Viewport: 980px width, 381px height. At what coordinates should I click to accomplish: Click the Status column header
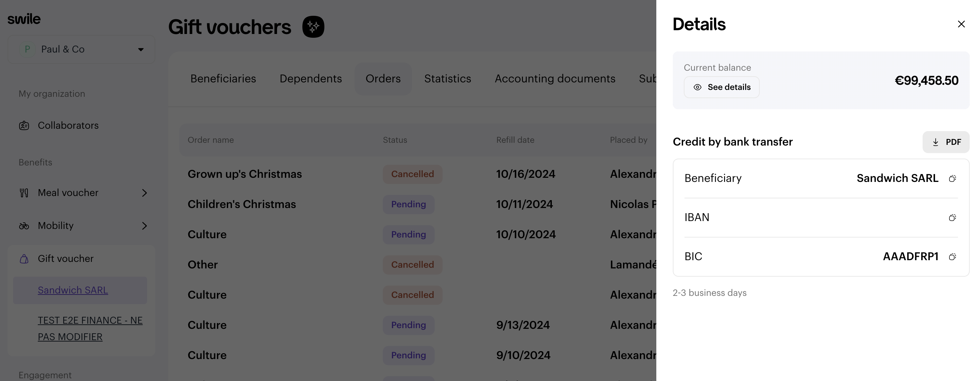point(395,140)
